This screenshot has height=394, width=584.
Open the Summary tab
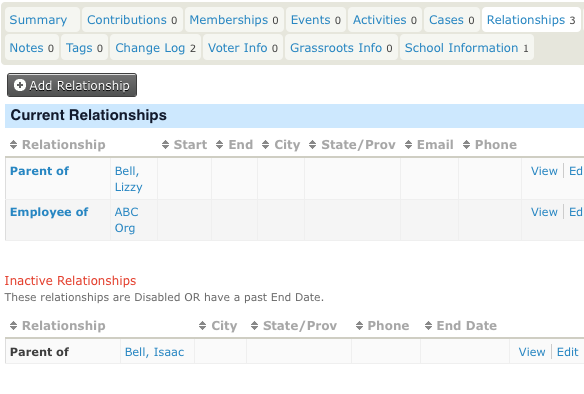click(x=38, y=20)
